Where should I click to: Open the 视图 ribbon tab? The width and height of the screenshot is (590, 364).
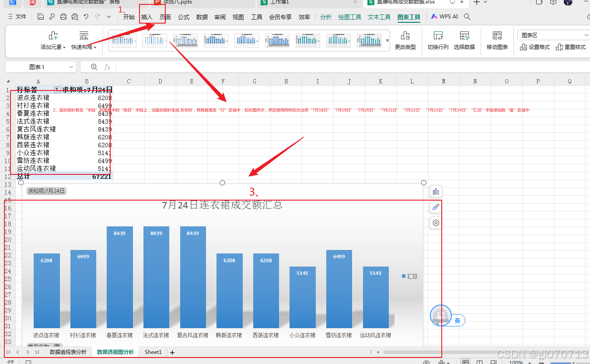click(x=238, y=17)
